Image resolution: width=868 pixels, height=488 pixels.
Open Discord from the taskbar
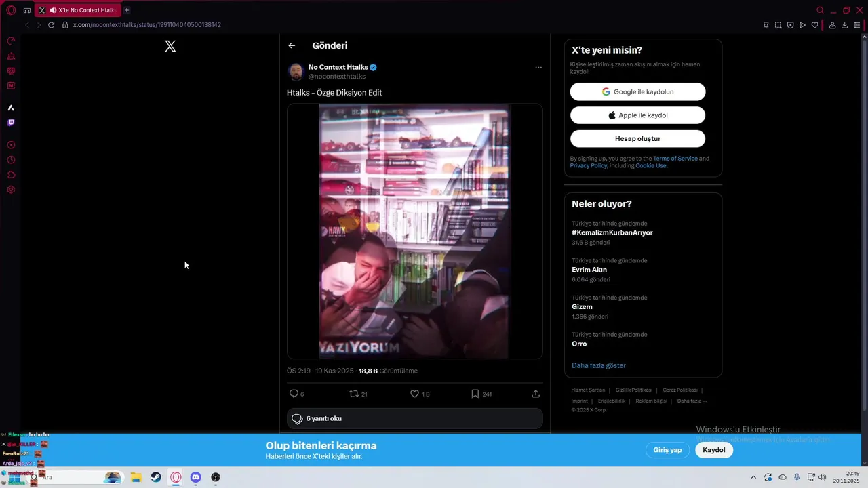[196, 477]
